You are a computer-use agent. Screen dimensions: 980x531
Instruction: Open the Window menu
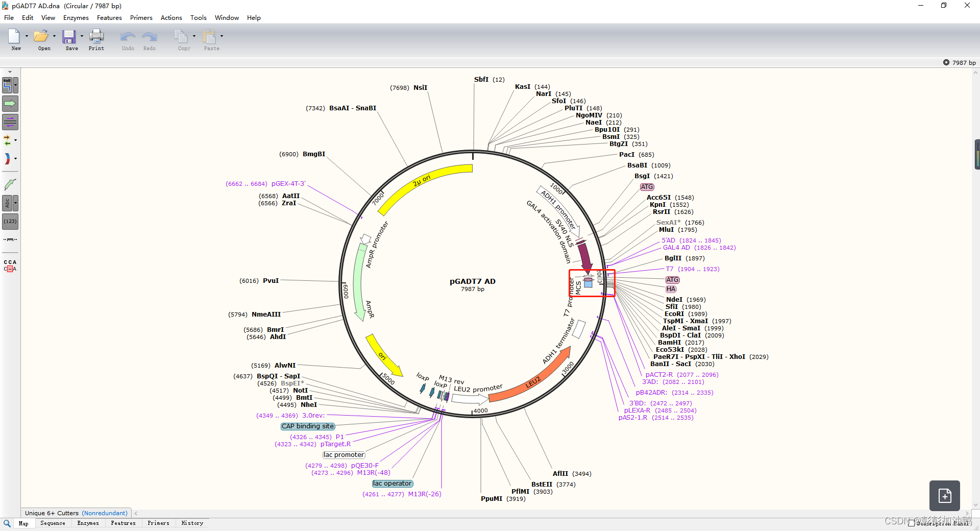(227, 18)
